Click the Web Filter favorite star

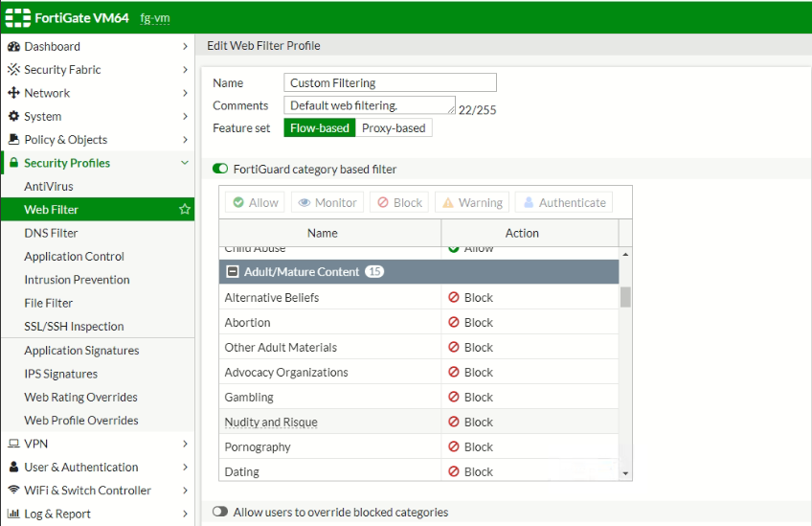coord(185,210)
